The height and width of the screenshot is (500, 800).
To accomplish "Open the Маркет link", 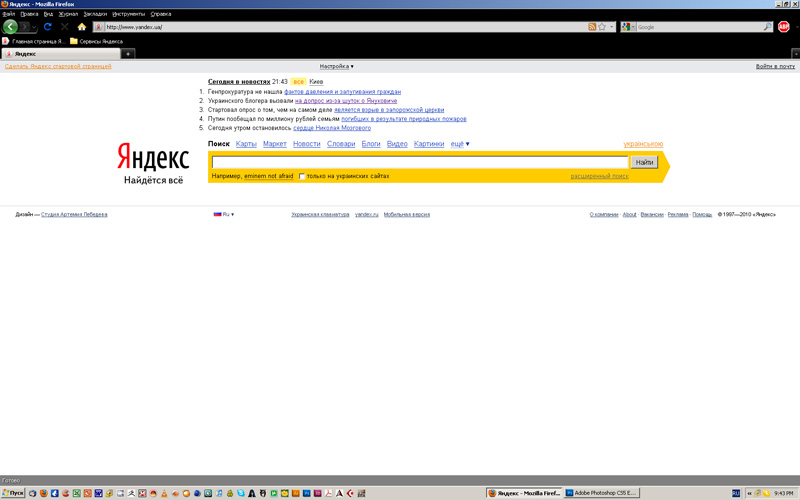I will pyautogui.click(x=274, y=144).
